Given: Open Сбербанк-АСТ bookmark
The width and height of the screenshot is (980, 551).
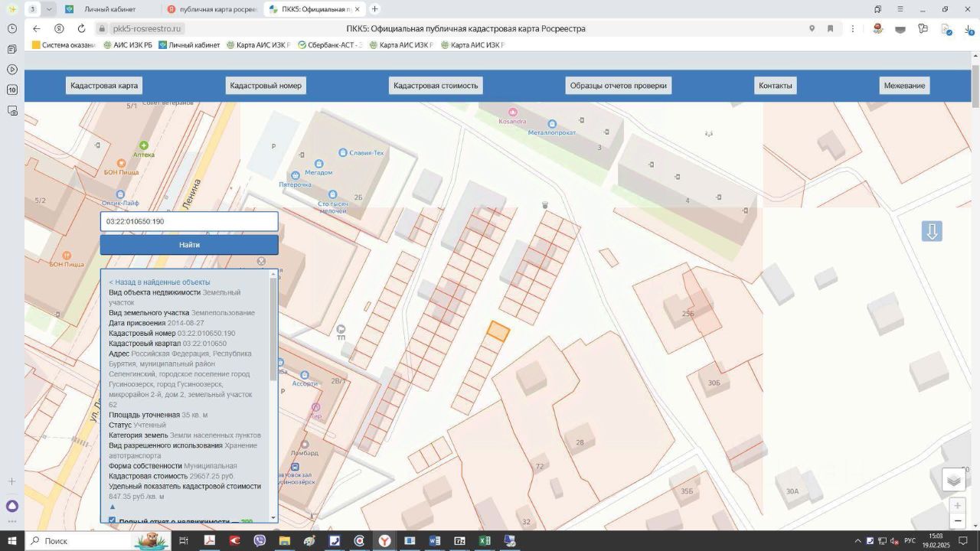Looking at the screenshot, I should tap(330, 45).
